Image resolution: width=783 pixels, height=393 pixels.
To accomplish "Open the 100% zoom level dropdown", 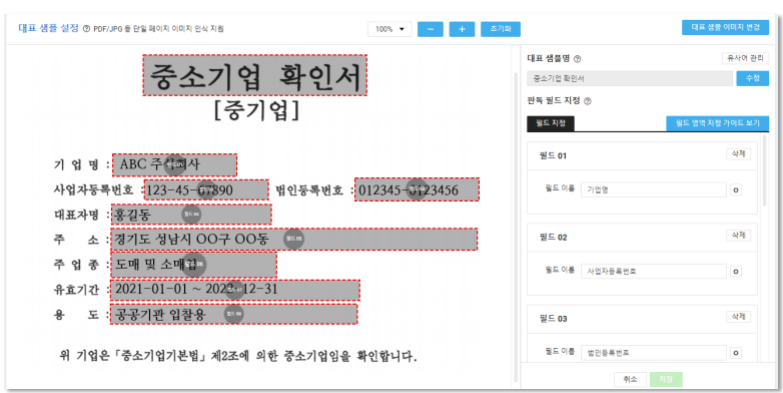I will click(x=390, y=29).
